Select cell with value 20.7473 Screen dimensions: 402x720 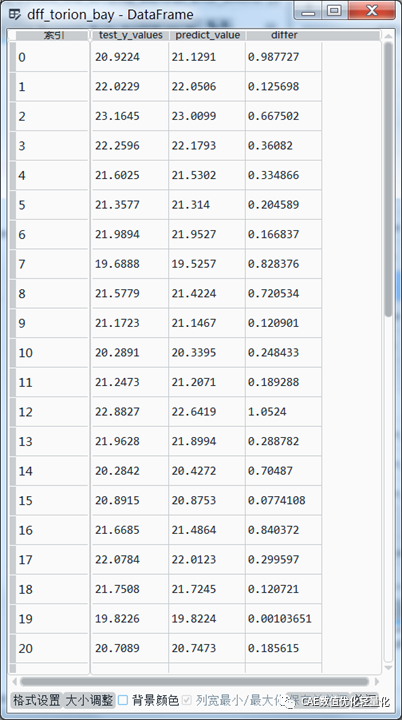pos(207,648)
